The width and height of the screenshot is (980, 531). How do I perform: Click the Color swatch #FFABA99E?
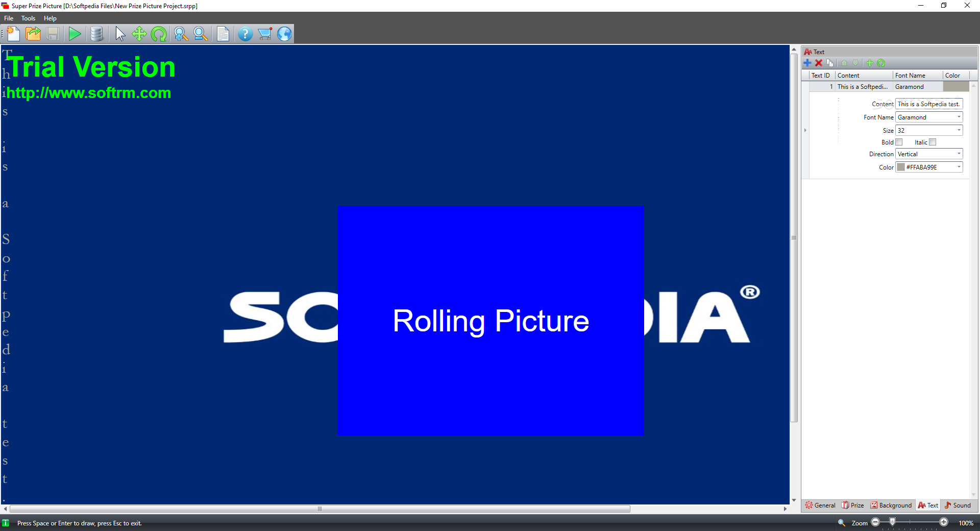point(901,167)
